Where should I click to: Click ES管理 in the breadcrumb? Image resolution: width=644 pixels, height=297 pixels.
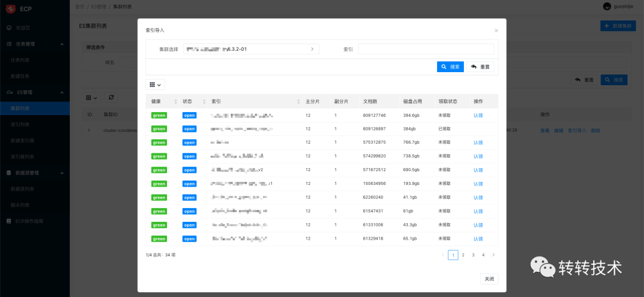pos(98,7)
